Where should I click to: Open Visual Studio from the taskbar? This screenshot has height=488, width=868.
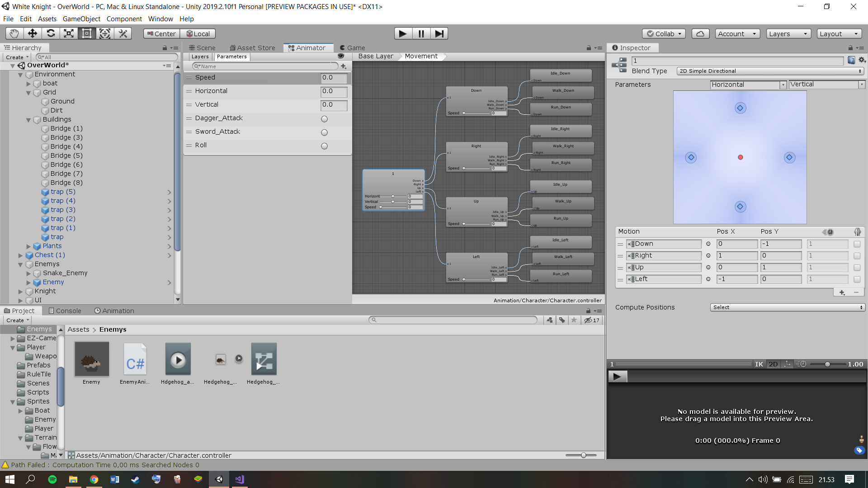(240, 479)
